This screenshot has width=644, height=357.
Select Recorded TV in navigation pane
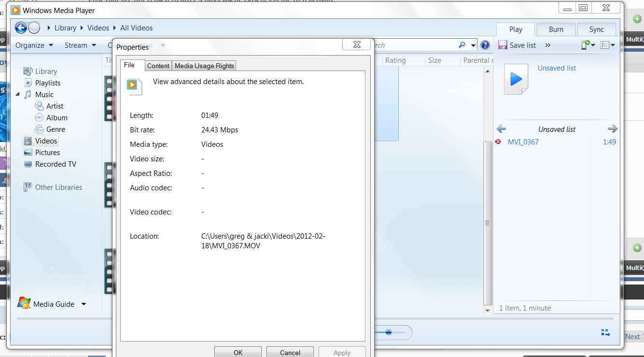56,164
